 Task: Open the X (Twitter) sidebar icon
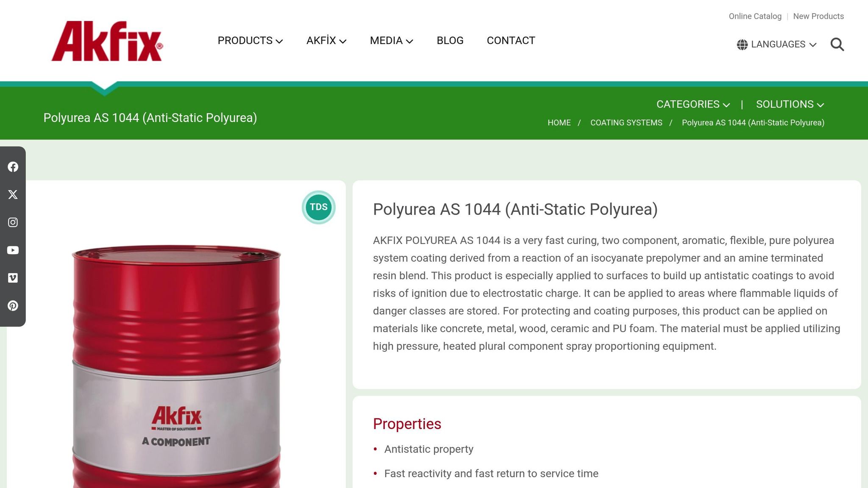point(13,194)
